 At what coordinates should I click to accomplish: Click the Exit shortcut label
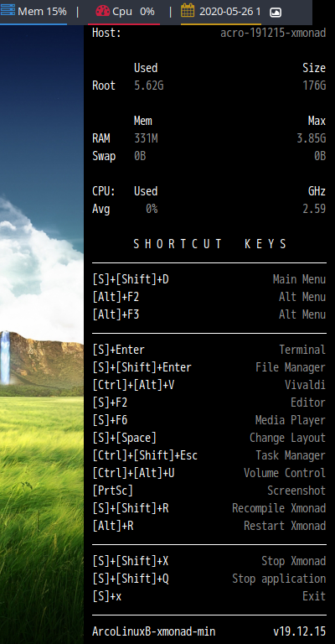pos(315,596)
